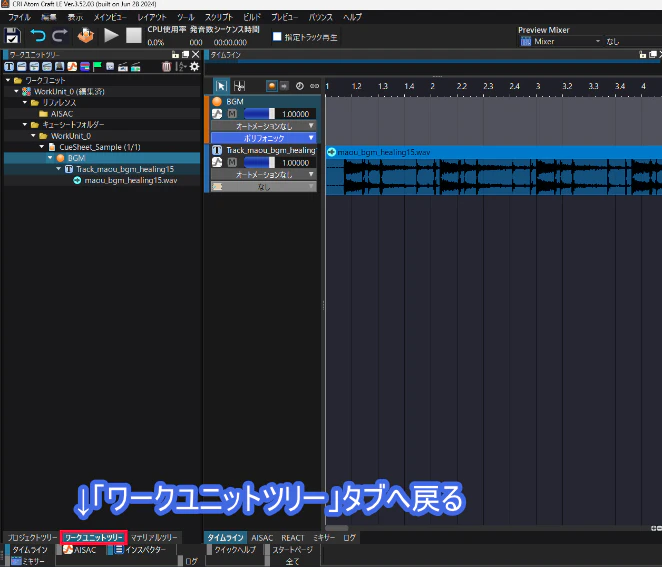Click the save project icon
662x567 pixels.
pyautogui.click(x=12, y=35)
